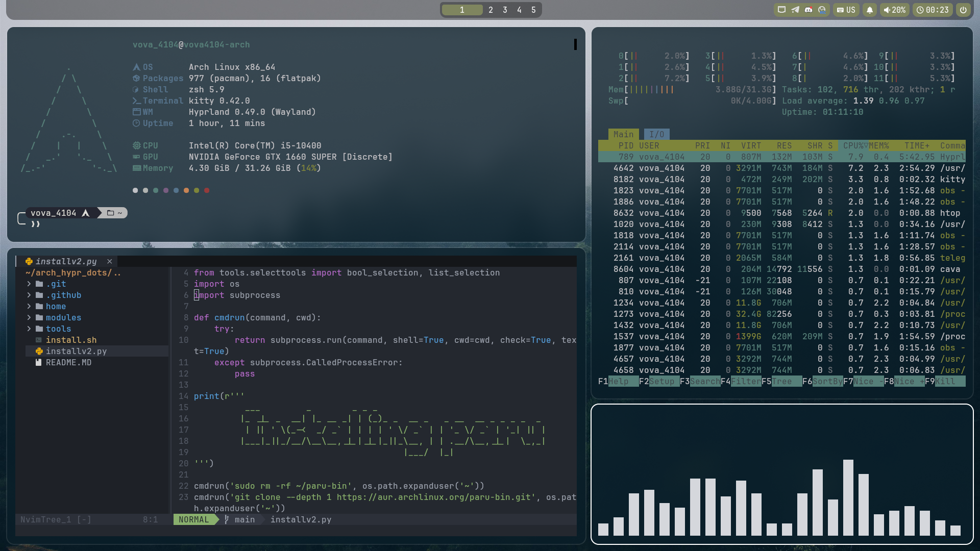Click the Discord tray icon
The width and height of the screenshot is (980, 551).
coord(808,10)
